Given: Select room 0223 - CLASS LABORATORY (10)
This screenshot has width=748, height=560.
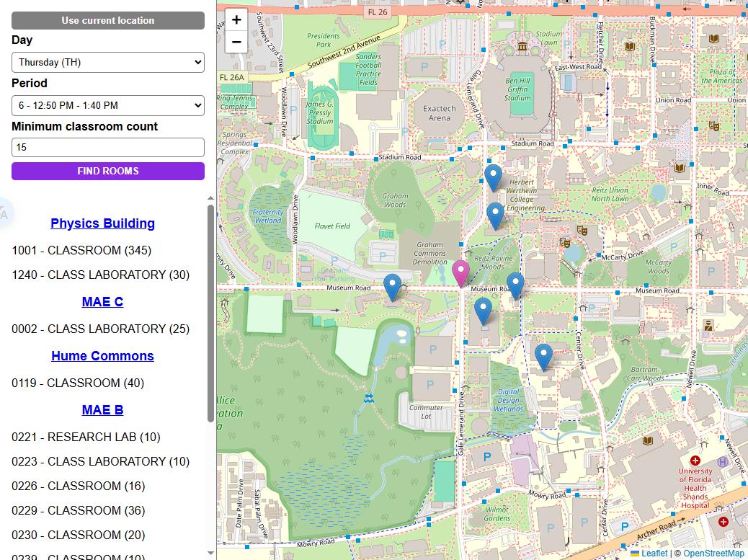Looking at the screenshot, I should pos(101,461).
